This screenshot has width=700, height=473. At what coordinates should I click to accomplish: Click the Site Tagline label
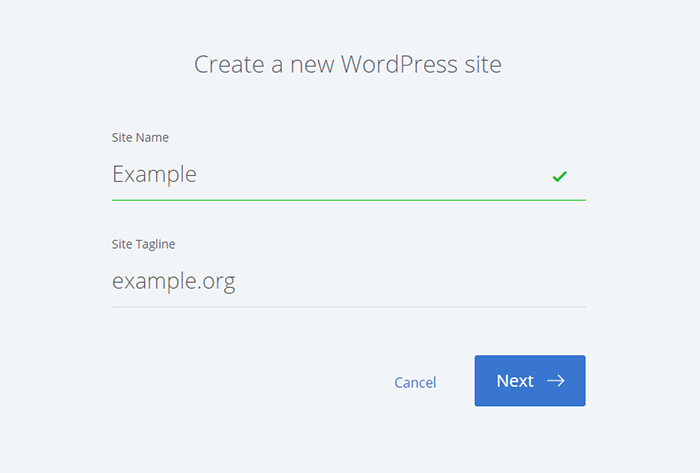tap(144, 243)
